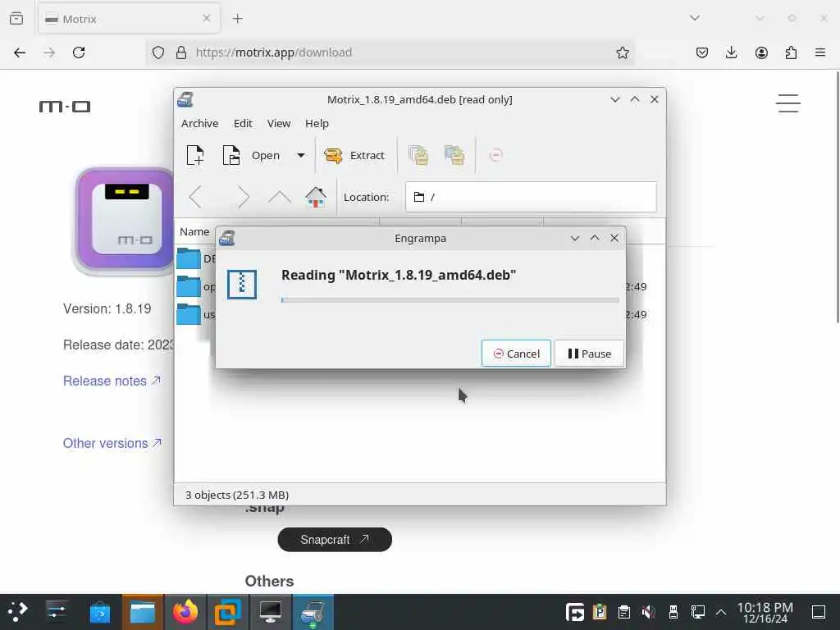The image size is (840, 630).
Task: Select the Motrix browser tab
Action: point(129,19)
